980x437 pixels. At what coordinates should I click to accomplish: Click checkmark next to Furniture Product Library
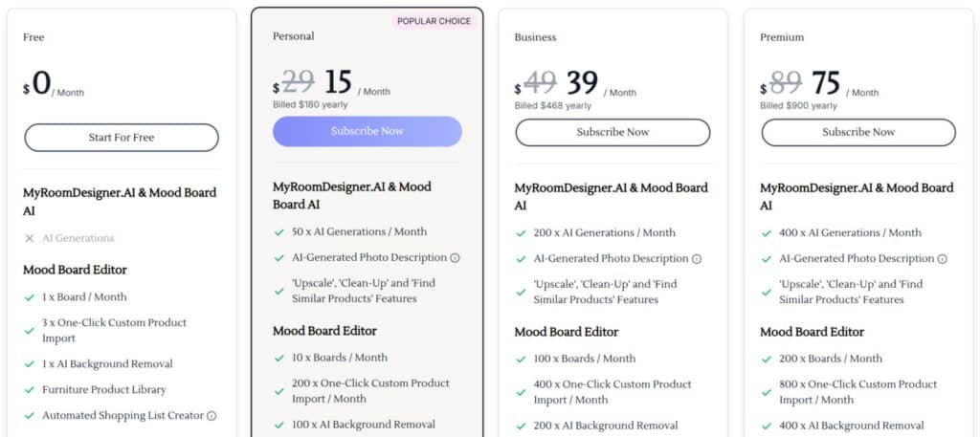tap(30, 390)
